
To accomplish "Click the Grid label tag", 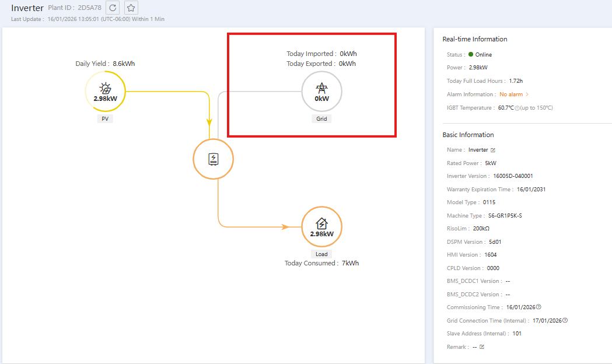I will 321,119.
